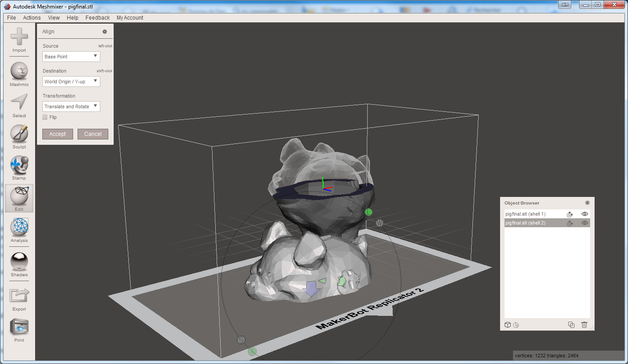
Task: Click the Export icon
Action: [x=19, y=299]
